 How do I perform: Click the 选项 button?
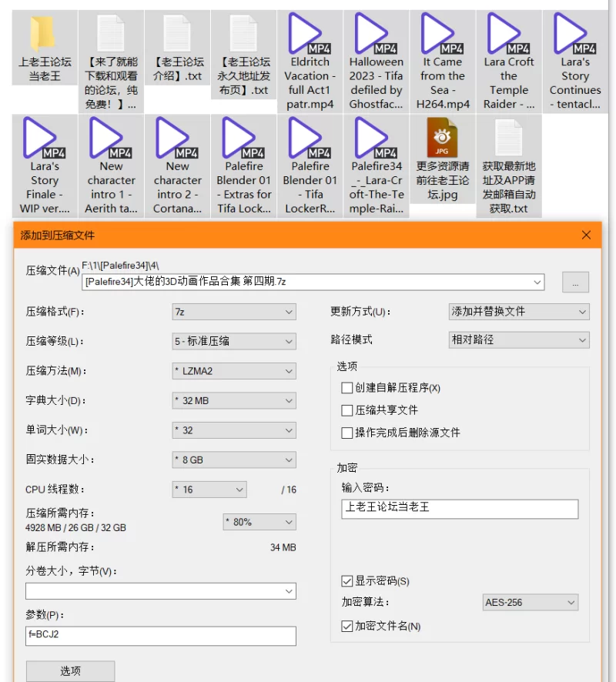(70, 671)
